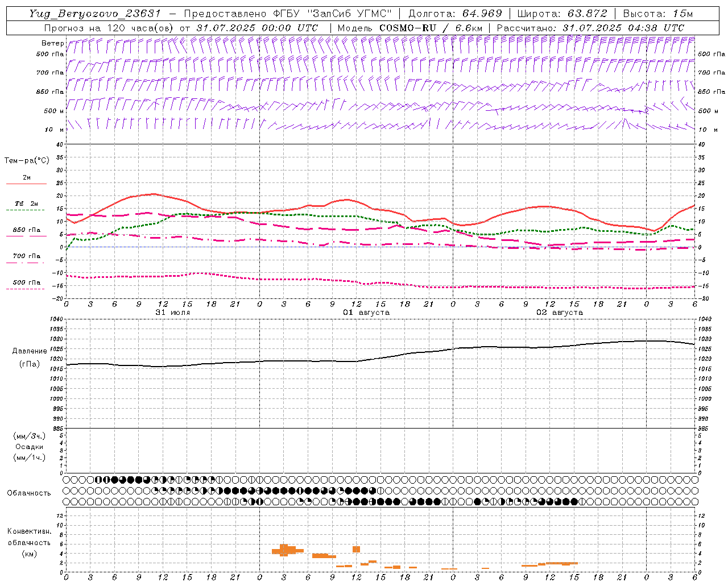
Task: Click the '(гПа)' unit label under Давление
Action: (x=30, y=364)
